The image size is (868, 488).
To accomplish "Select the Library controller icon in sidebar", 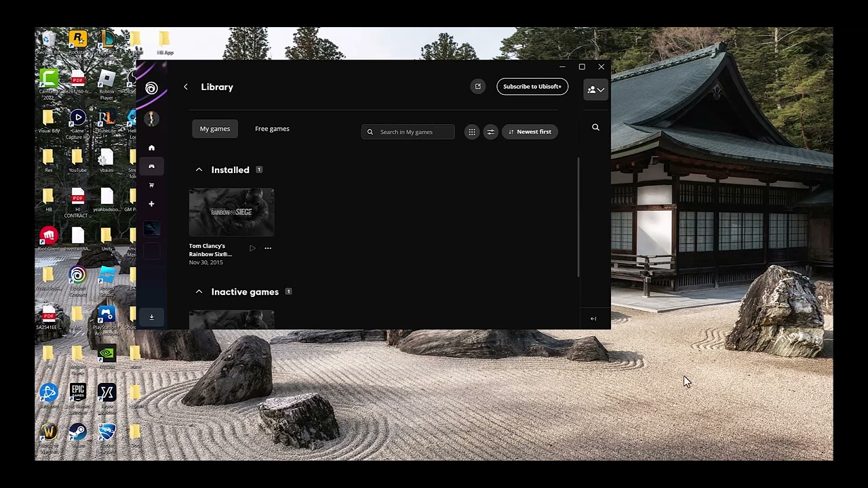I will pyautogui.click(x=151, y=166).
